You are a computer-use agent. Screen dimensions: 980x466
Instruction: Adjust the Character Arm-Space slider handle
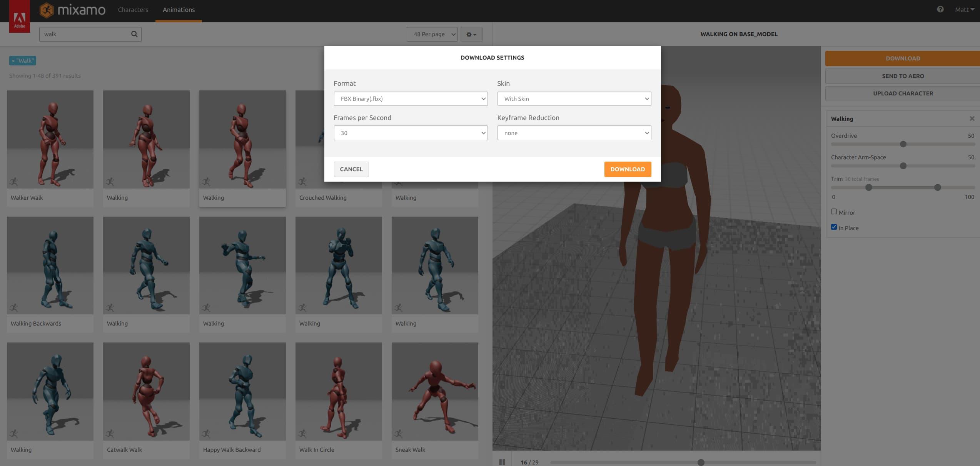pyautogui.click(x=903, y=166)
